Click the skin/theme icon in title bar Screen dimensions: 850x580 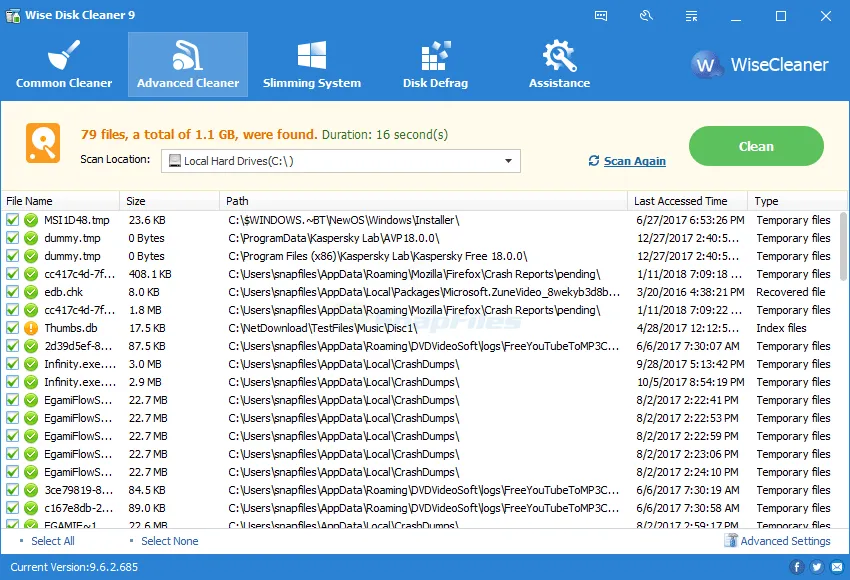point(646,16)
